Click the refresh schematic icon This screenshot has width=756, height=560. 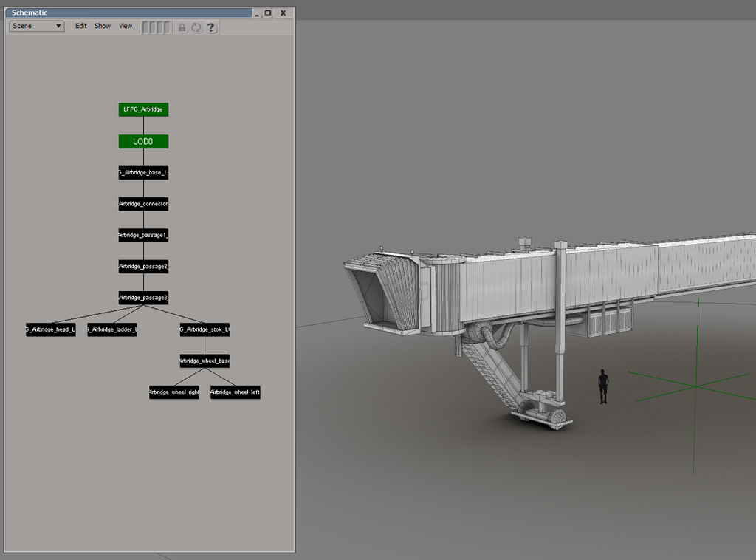point(196,27)
